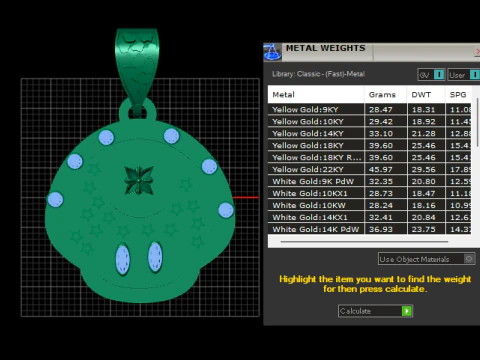The height and width of the screenshot is (360, 480).
Task: Open the Use Object Materials dropdown
Action: click(426, 259)
